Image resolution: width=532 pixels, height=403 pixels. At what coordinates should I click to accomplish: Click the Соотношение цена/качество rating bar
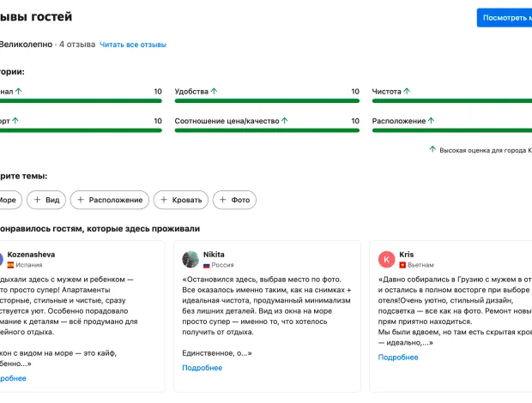point(267,131)
